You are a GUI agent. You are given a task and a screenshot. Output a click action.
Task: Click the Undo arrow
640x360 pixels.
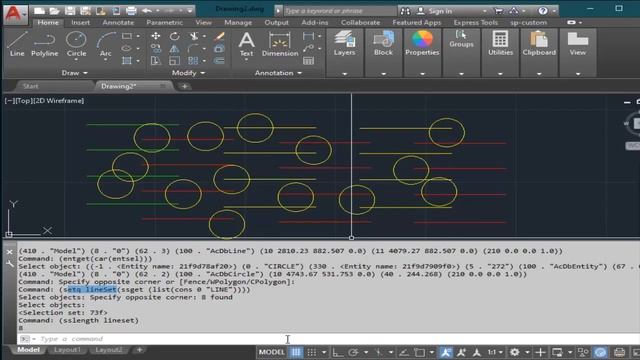coord(147,11)
